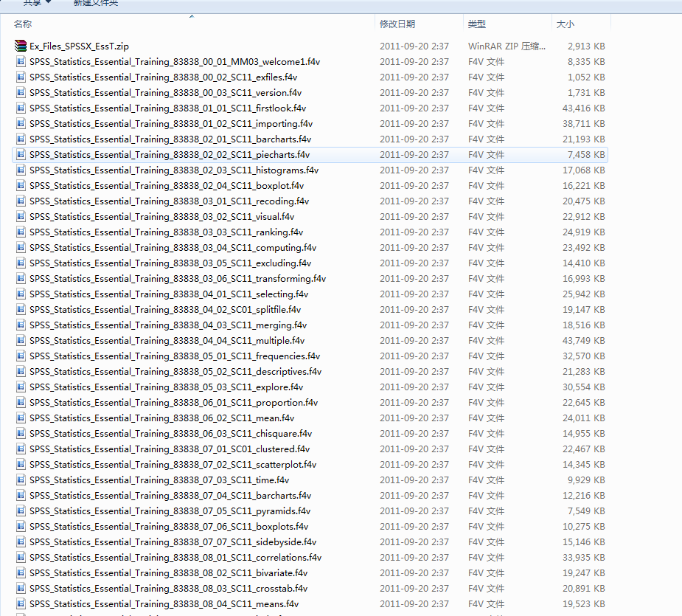This screenshot has width=682, height=616.
Task: Click the file icon of the 00_02_SC11_exfiles.f4v row
Action: 21,77
